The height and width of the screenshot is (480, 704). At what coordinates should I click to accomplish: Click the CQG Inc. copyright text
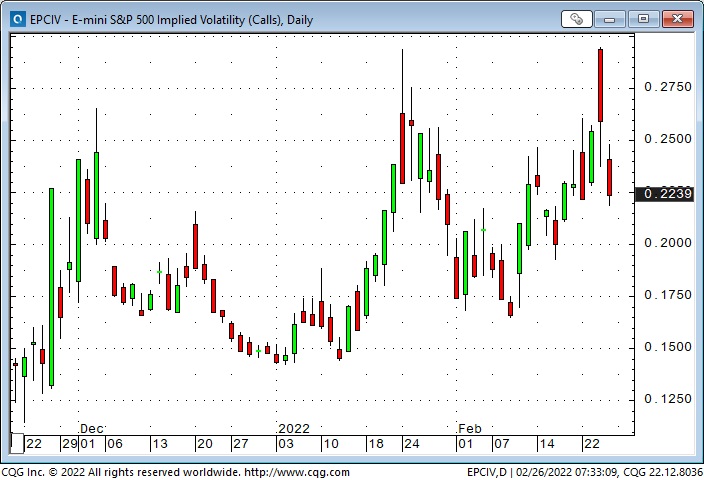(x=120, y=472)
